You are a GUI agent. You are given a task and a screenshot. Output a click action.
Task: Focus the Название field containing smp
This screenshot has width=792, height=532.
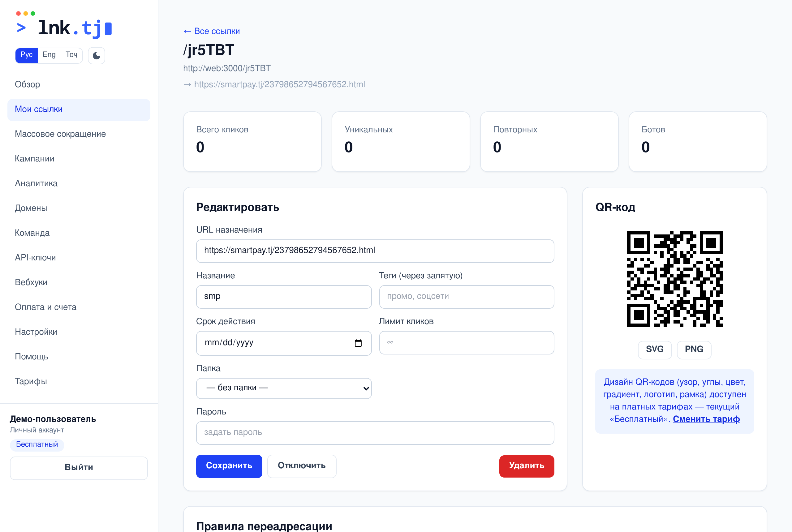pyautogui.click(x=284, y=297)
